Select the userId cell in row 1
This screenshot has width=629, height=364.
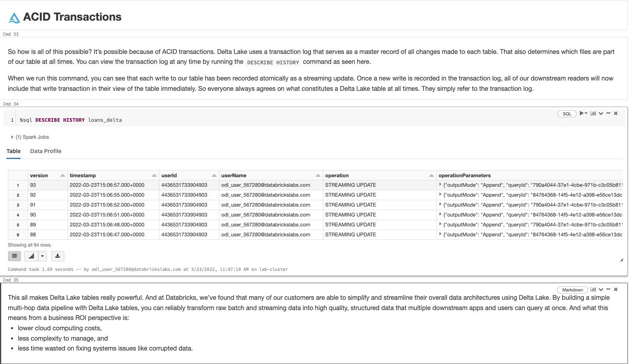[189, 185]
